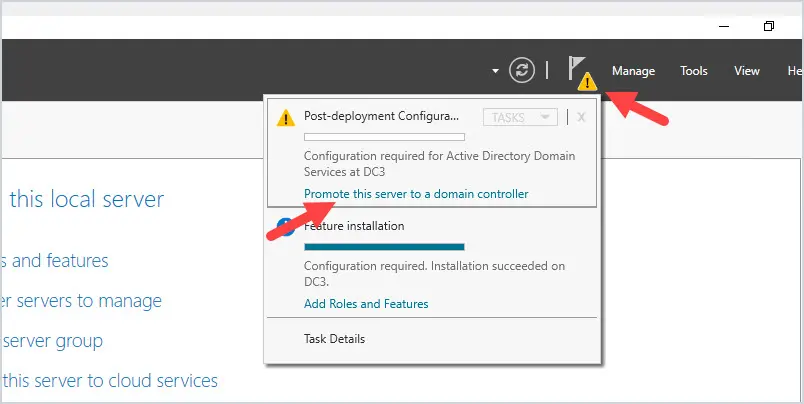Open the TASKS dropdown in notification
The image size is (804, 404).
pos(520,117)
